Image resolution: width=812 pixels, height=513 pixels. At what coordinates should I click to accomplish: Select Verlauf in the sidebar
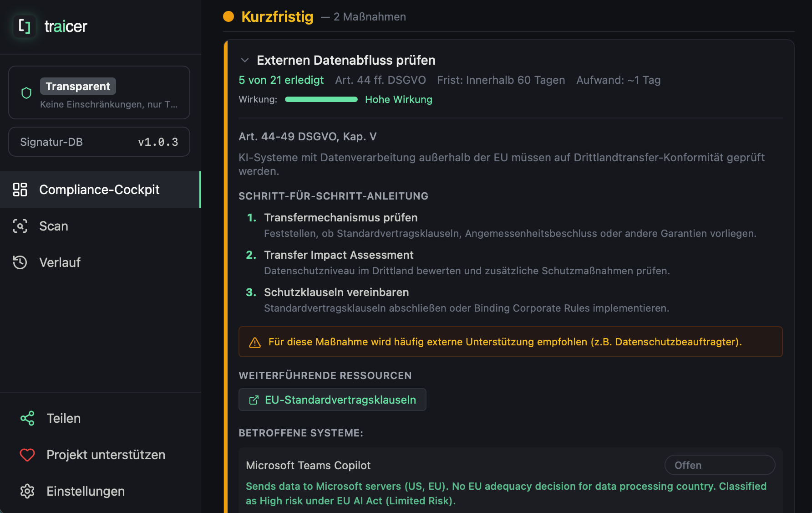[61, 262]
